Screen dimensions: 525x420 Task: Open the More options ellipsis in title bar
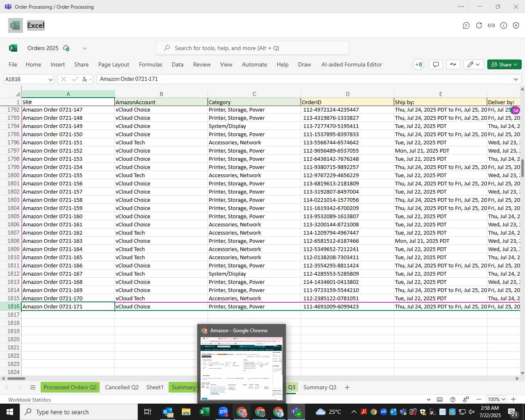click(461, 7)
